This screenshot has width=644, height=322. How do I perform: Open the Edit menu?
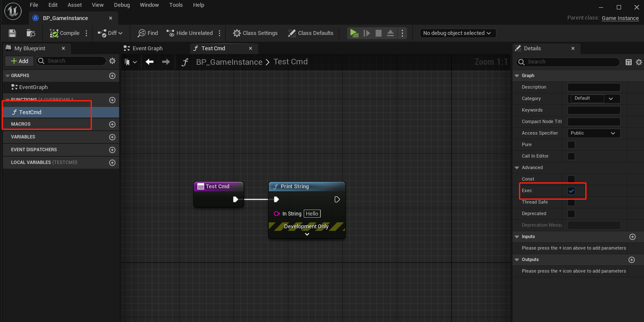pos(53,5)
